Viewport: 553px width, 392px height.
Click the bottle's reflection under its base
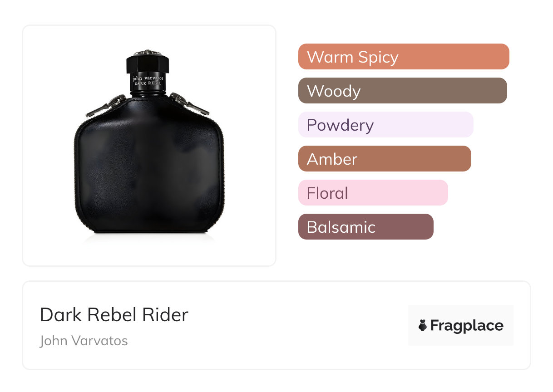pyautogui.click(x=149, y=238)
